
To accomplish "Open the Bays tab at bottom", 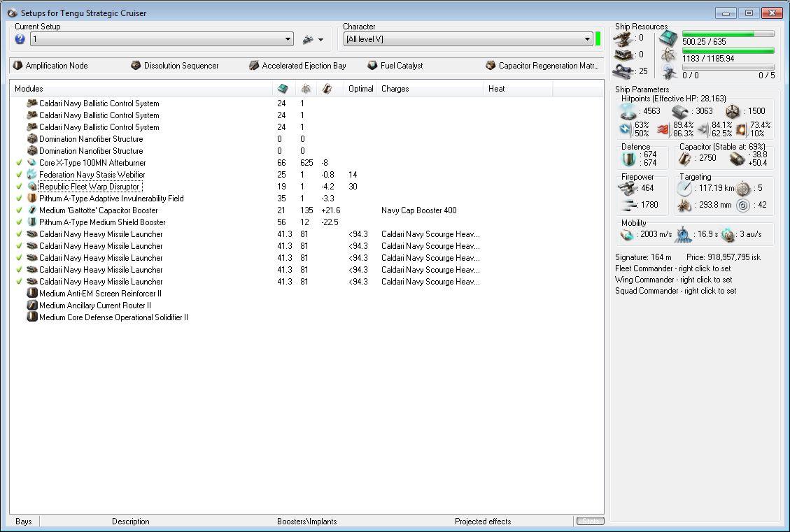I will click(24, 522).
